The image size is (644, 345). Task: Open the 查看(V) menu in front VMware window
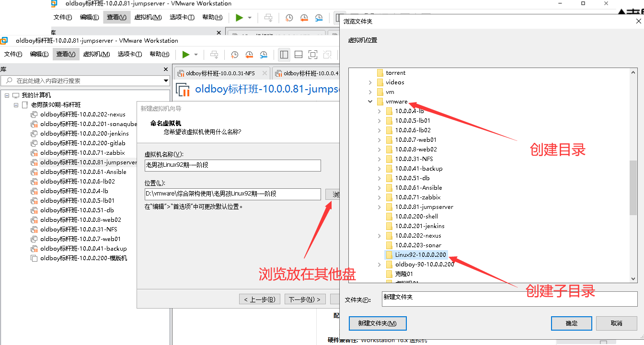coord(66,54)
